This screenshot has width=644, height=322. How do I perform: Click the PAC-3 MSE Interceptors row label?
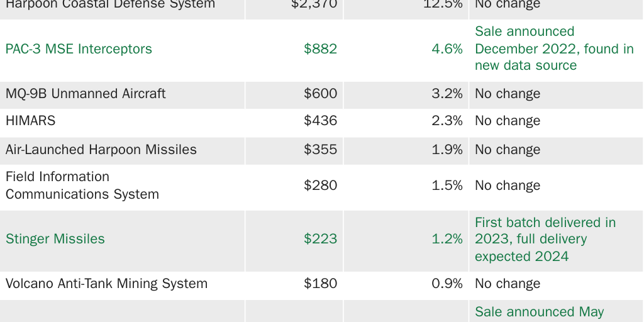79,49
